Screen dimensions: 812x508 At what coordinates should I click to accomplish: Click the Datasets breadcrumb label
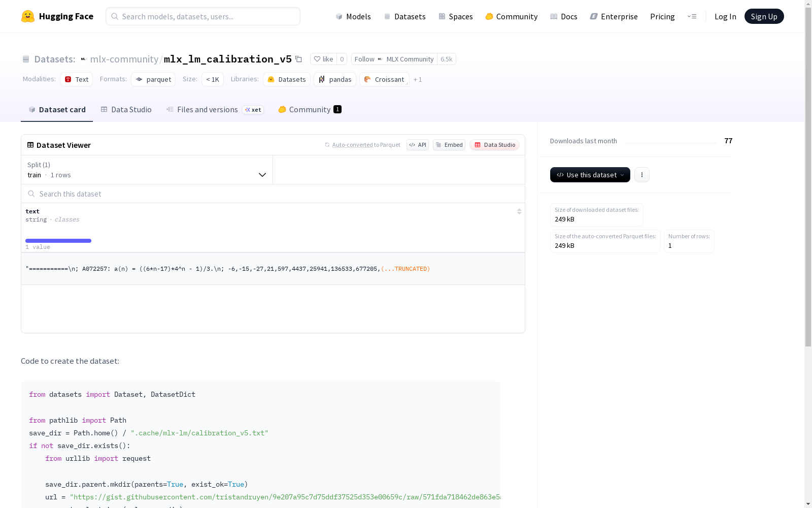(55, 59)
